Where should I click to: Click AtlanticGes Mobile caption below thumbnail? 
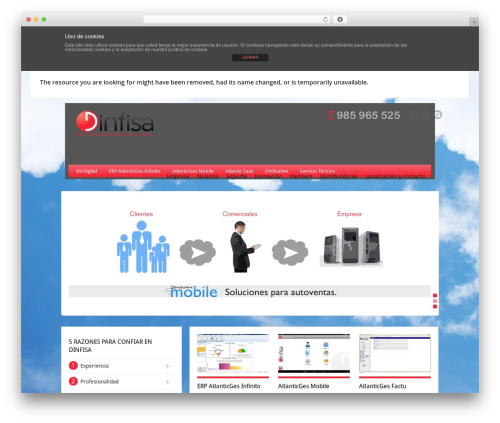click(304, 386)
